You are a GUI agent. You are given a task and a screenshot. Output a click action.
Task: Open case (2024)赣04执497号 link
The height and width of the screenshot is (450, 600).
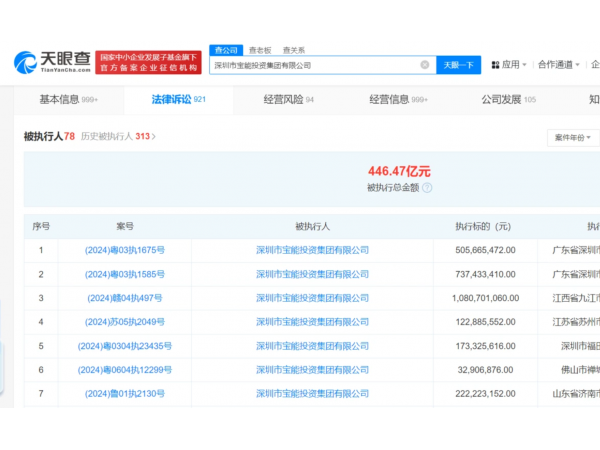click(125, 298)
